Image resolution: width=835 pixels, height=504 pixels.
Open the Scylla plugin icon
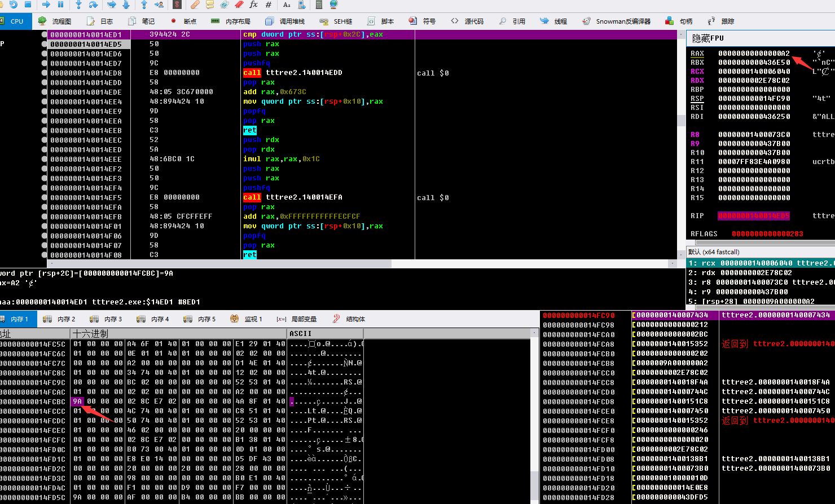tap(177, 5)
